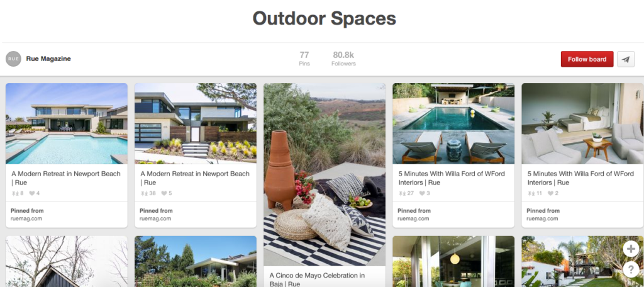
Task: Click the repin icon showing 27 repins
Action: 402,193
